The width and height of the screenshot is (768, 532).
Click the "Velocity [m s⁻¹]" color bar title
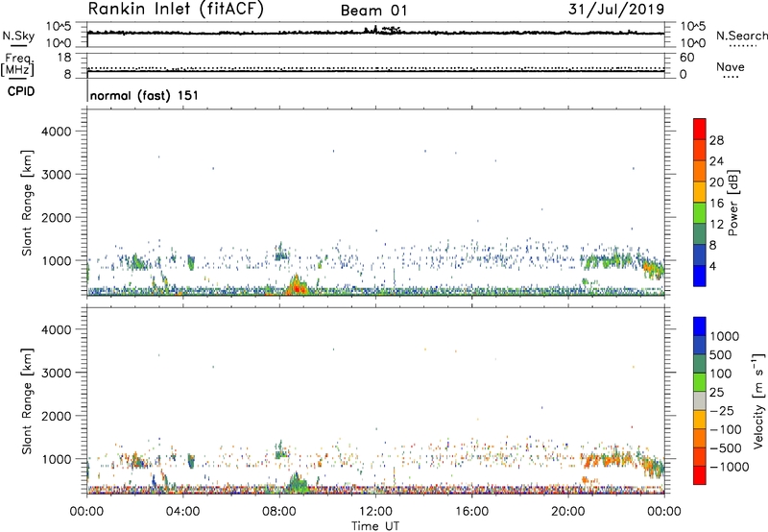[758, 400]
